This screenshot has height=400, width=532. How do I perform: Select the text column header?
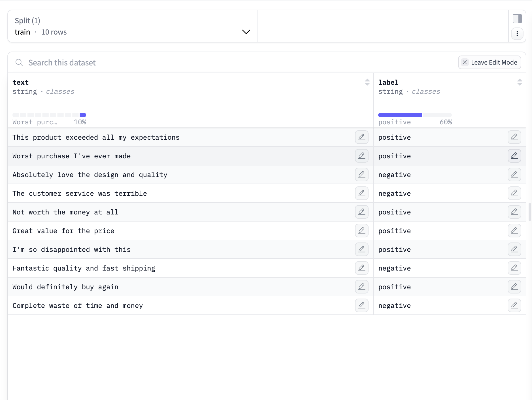pyautogui.click(x=20, y=82)
